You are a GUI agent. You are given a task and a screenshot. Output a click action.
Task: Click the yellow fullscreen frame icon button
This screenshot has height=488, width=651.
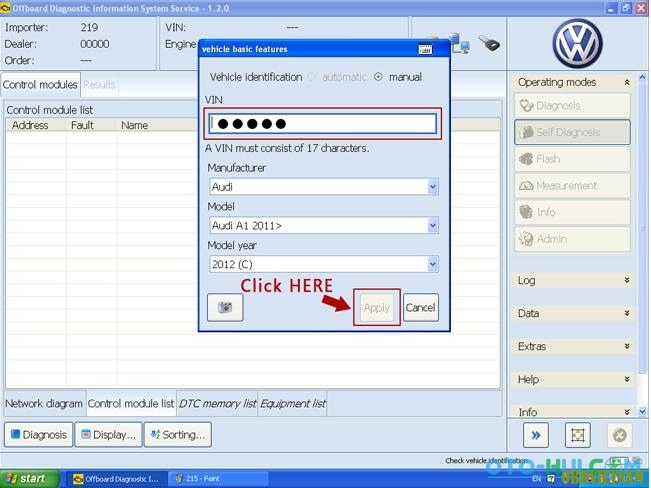[578, 435]
